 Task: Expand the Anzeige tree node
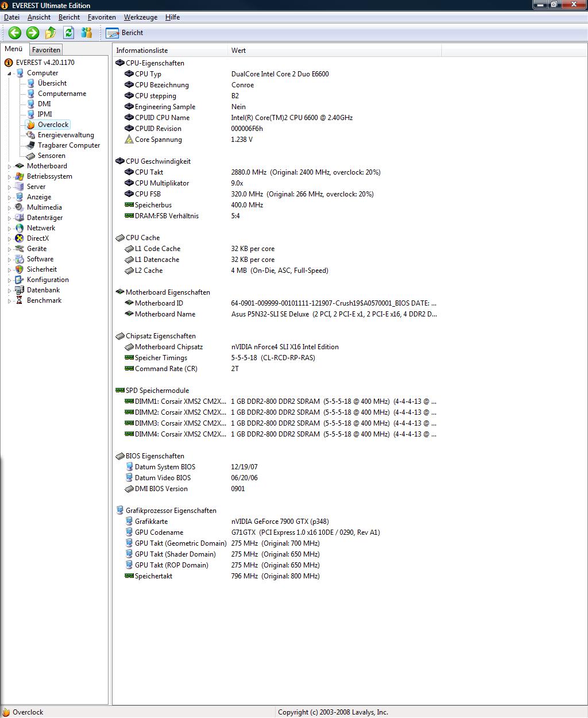pyautogui.click(x=9, y=198)
